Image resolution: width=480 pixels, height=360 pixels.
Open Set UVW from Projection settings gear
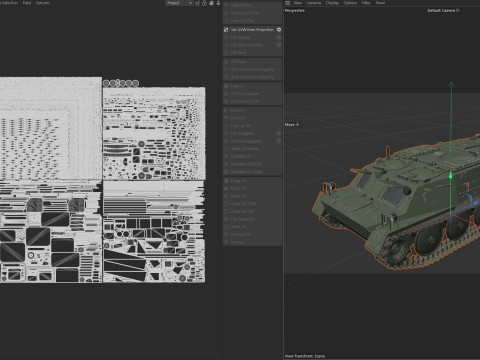click(x=279, y=30)
